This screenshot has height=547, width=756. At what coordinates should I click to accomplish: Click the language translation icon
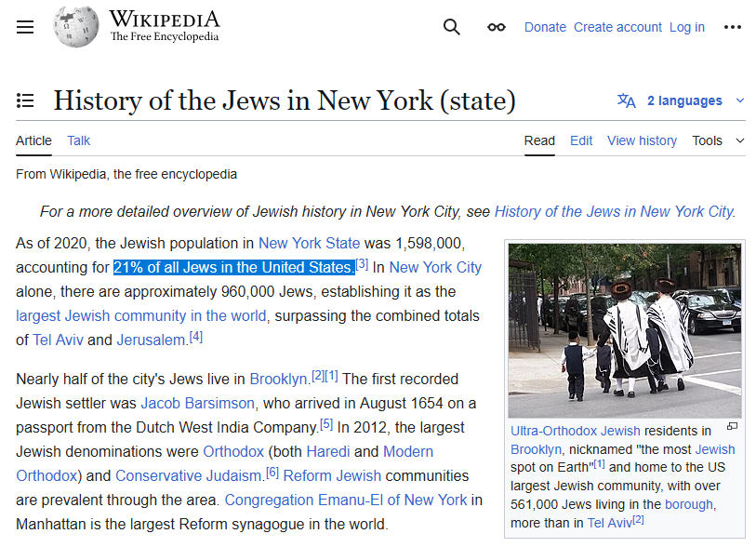click(x=627, y=100)
